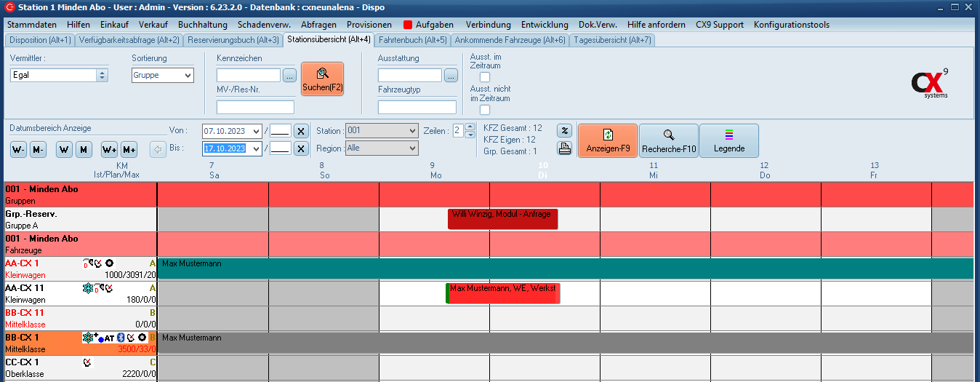The width and height of the screenshot is (980, 382).
Task: Click the percent icon button
Action: point(564,131)
